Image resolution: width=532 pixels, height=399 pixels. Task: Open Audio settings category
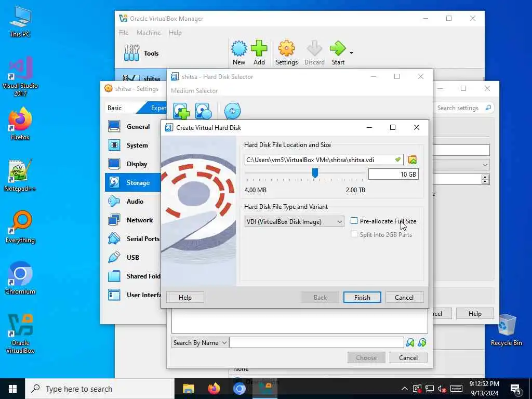[x=133, y=201]
